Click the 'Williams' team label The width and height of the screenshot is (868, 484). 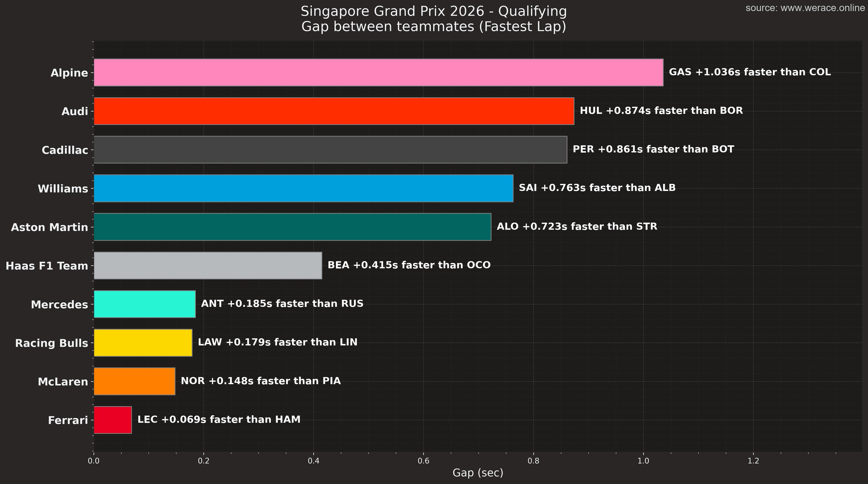tap(63, 189)
